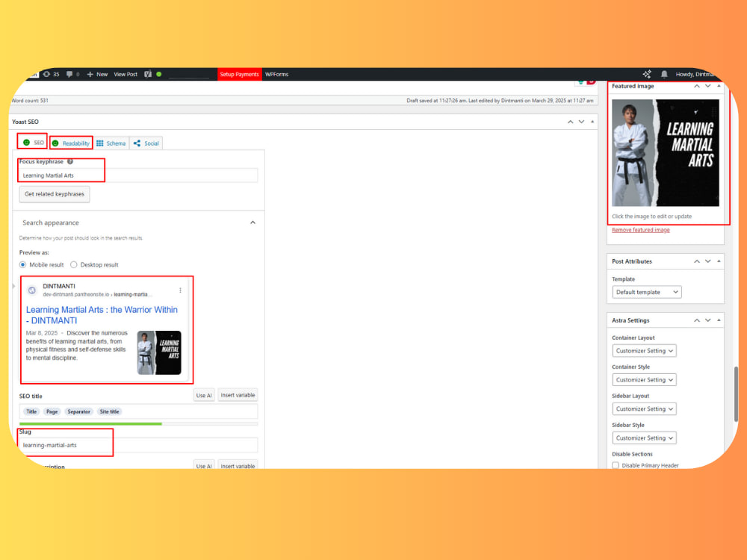Open the Template dropdown
Screen dimensions: 747x560
pos(646,292)
